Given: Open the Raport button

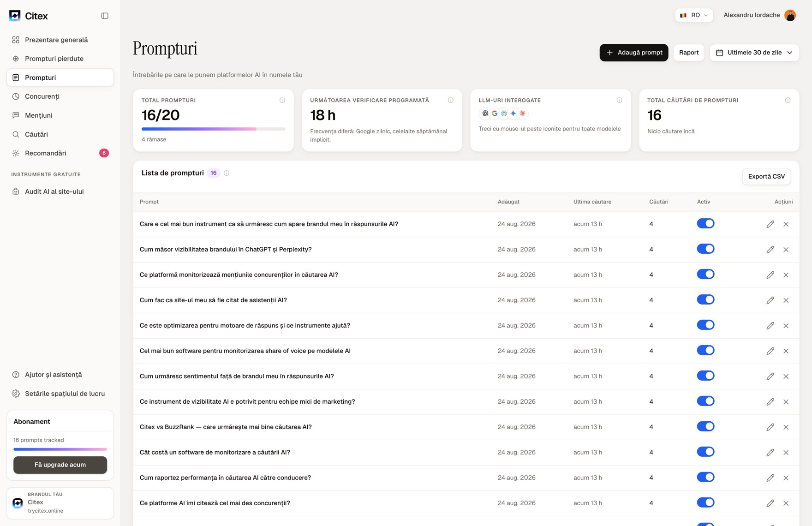Looking at the screenshot, I should [689, 53].
